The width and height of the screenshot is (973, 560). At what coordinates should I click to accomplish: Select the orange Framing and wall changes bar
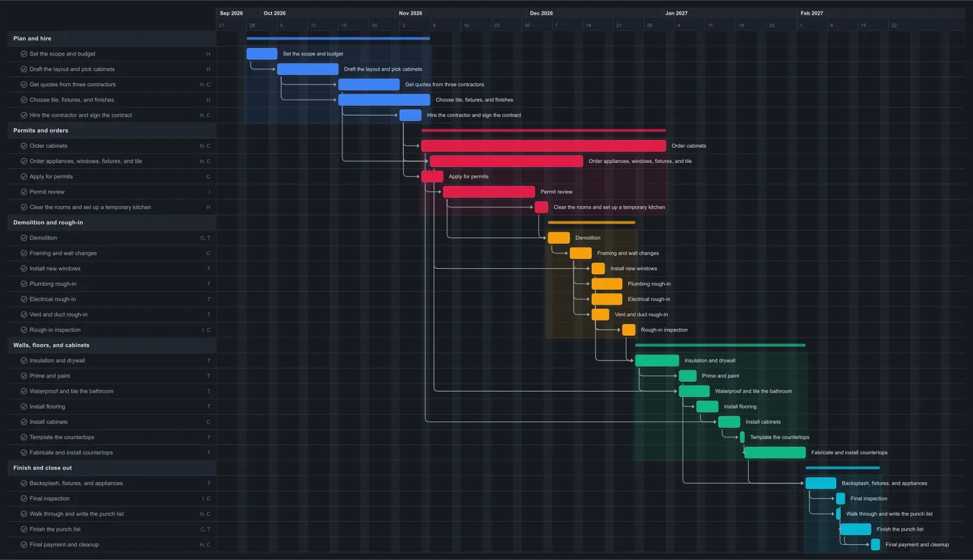[x=581, y=253]
